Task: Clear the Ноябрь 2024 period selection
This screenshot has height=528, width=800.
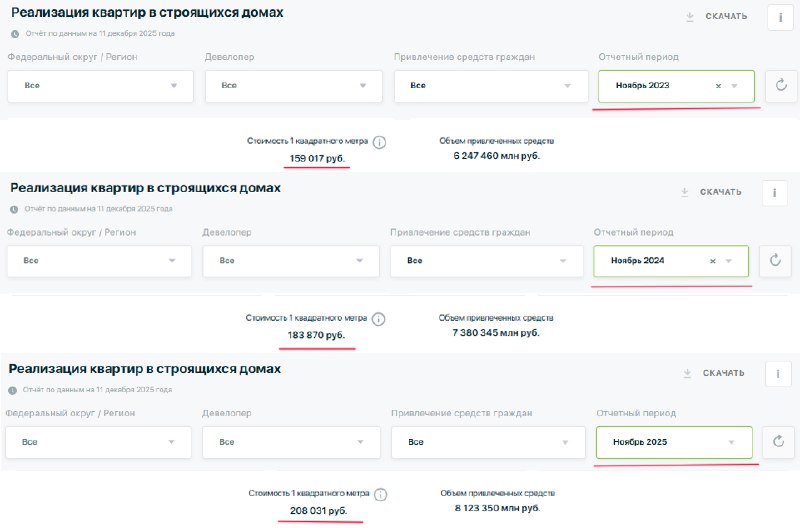Action: pyautogui.click(x=713, y=261)
